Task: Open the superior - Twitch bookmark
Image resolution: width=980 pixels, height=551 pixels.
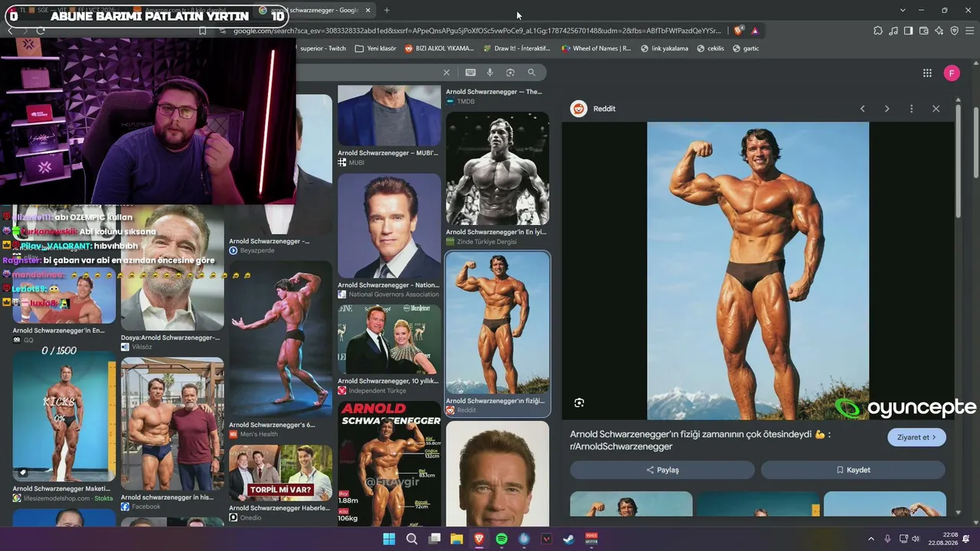Action: tap(322, 48)
